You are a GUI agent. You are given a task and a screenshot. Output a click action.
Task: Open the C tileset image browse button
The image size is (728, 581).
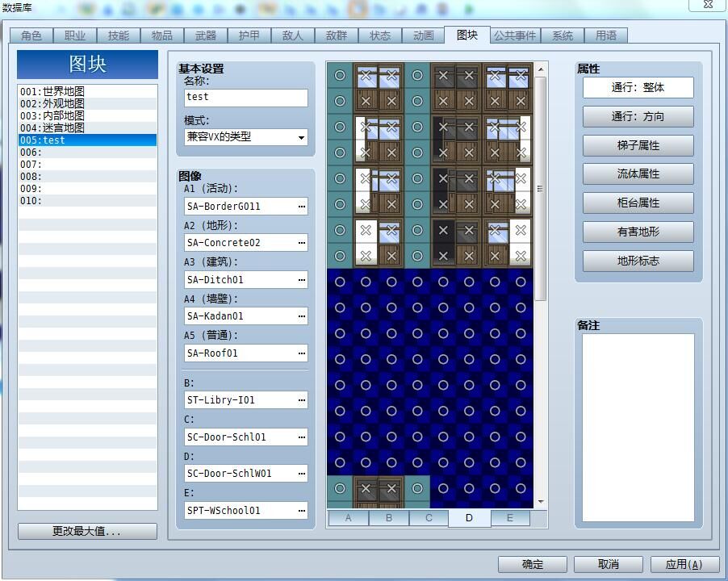click(302, 437)
